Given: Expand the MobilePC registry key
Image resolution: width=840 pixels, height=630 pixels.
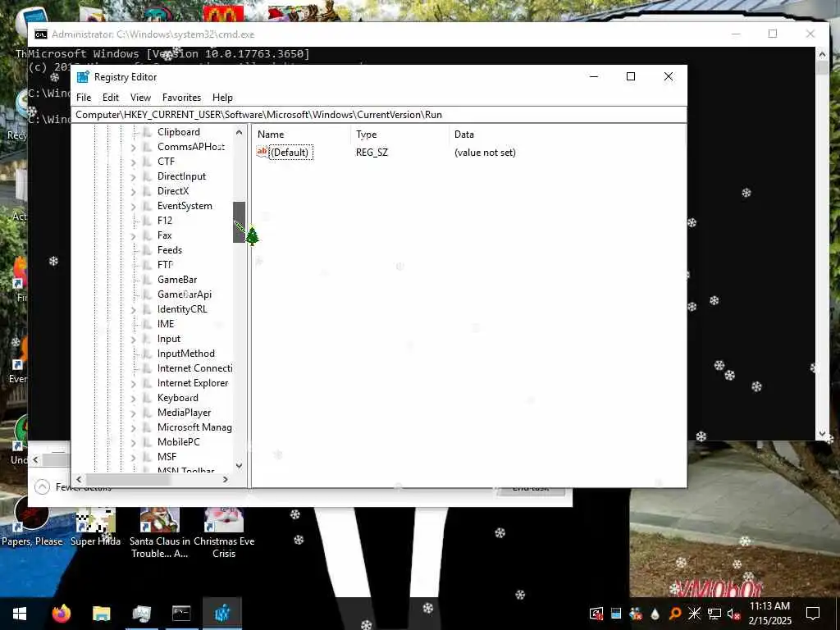Looking at the screenshot, I should point(134,442).
